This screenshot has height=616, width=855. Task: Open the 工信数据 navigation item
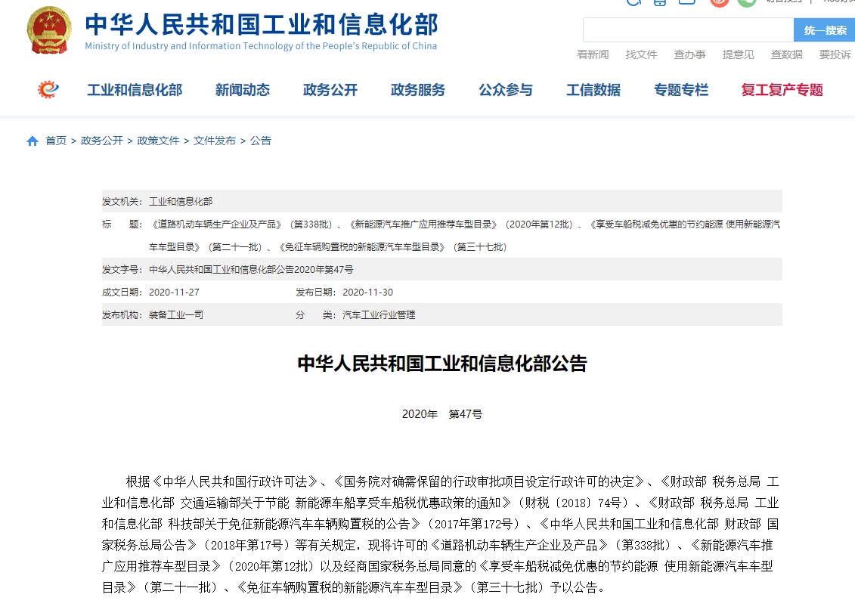(x=593, y=90)
